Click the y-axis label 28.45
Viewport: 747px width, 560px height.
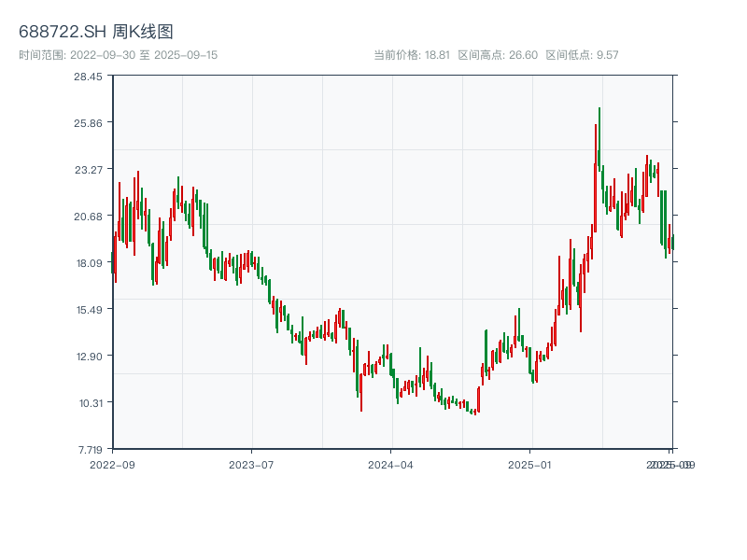(x=88, y=77)
